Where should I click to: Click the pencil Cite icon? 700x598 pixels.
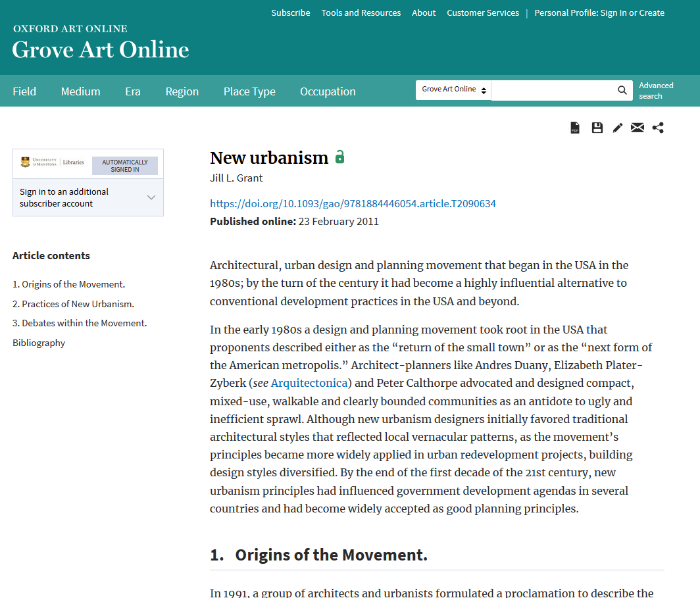point(617,128)
